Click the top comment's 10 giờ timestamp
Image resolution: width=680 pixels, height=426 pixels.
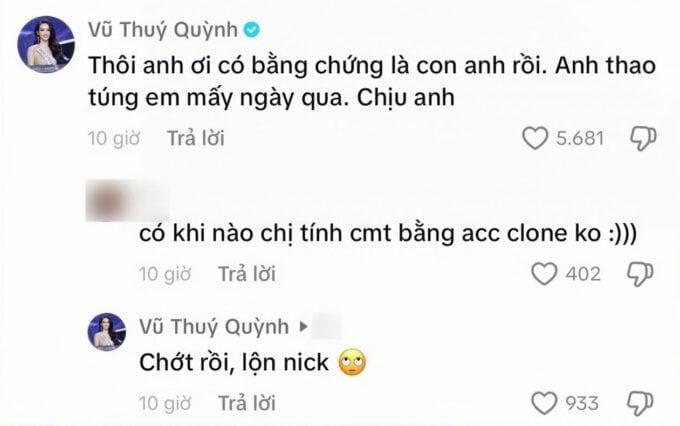tap(114, 138)
